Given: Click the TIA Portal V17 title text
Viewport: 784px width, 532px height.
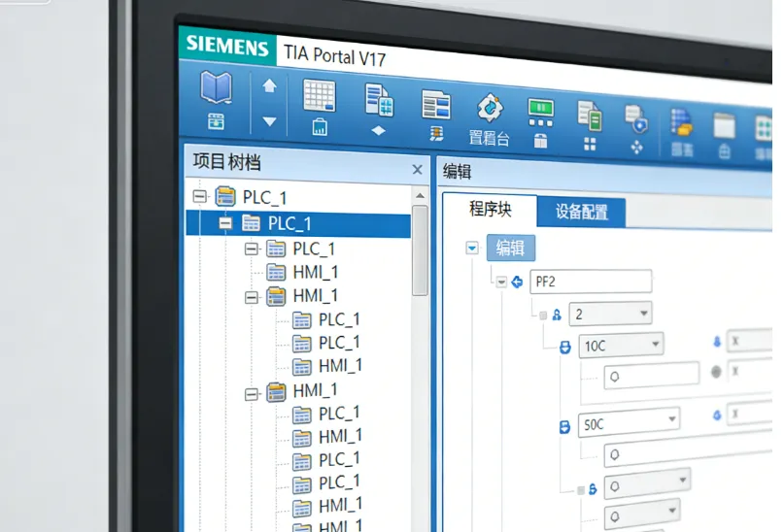Looking at the screenshot, I should coord(335,55).
